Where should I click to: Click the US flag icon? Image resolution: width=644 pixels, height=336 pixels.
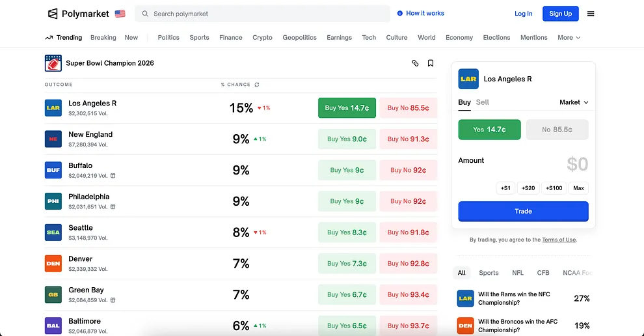pyautogui.click(x=120, y=14)
